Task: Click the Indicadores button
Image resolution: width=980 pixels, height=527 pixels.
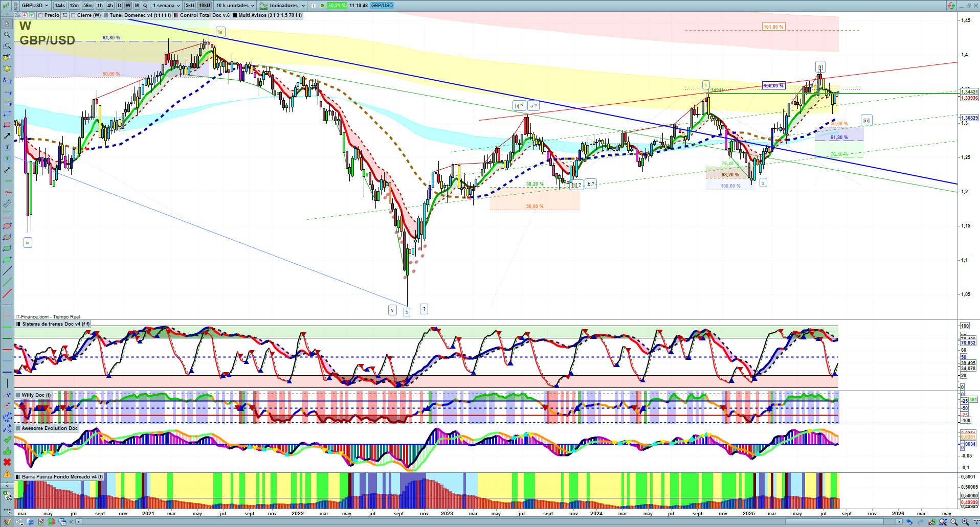Action: [x=279, y=6]
